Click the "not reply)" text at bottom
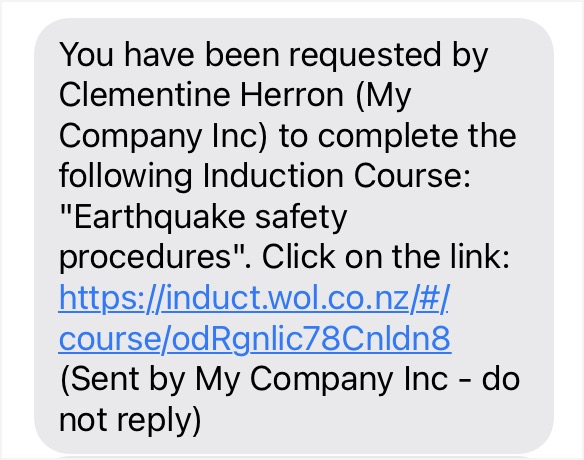 pyautogui.click(x=130, y=421)
